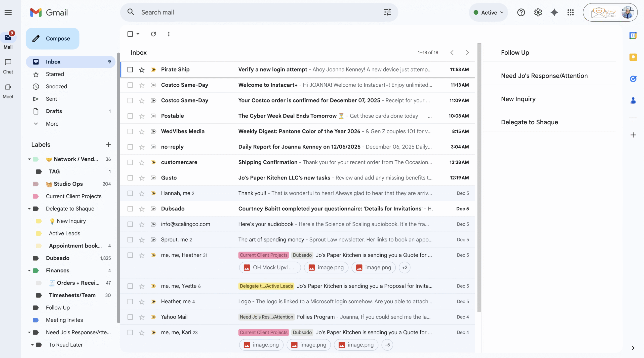Open the support help icon

click(x=521, y=12)
